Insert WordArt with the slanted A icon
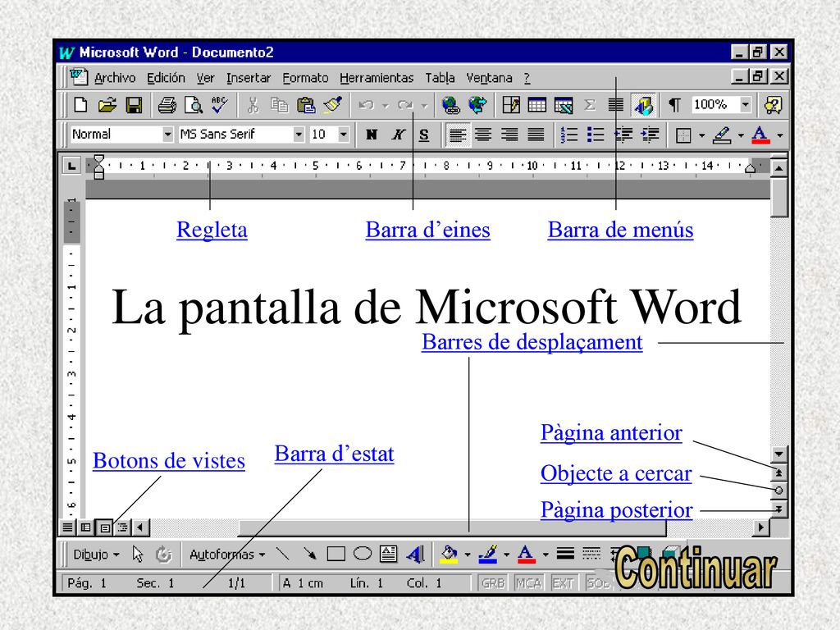The image size is (840, 630). [x=415, y=554]
